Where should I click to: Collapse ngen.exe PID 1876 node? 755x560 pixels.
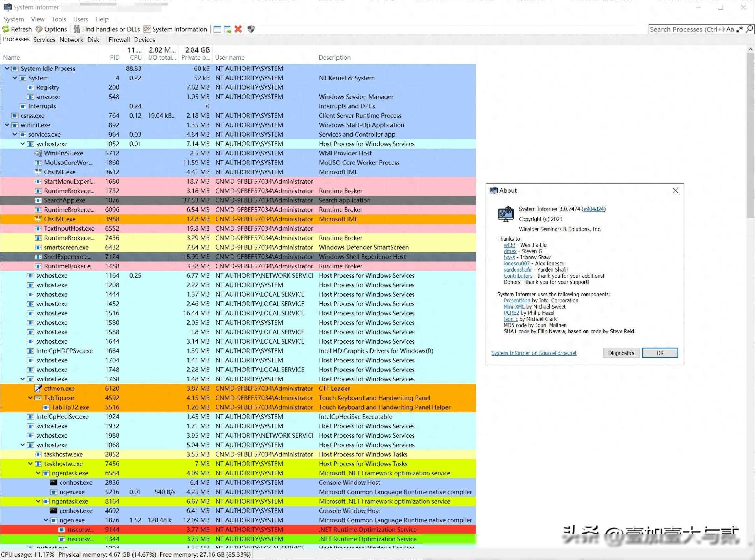coord(46,520)
